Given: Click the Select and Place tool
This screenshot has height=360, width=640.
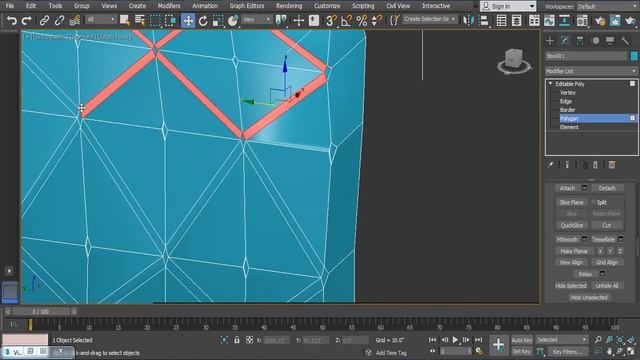Looking at the screenshot, I should click(233, 20).
